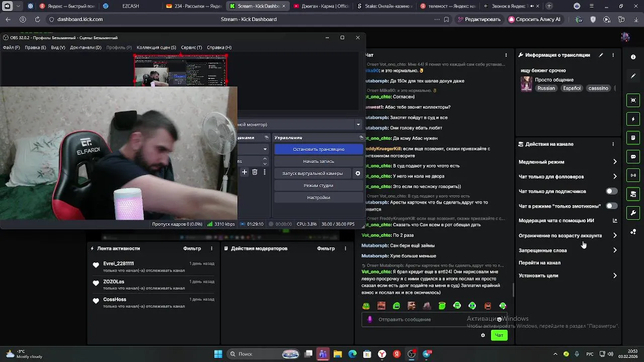Screen dimensions: 644x362
Task: Open the three-dot menu of the Информация о трансляции panel
Action: (x=613, y=55)
